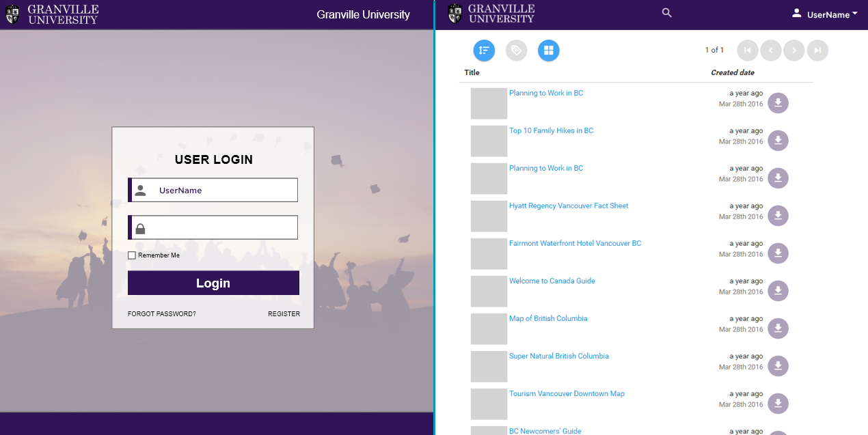Select the thumbnail for Tourism Vancouver Downtown Map
Image resolution: width=868 pixels, height=435 pixels.
[x=489, y=404]
